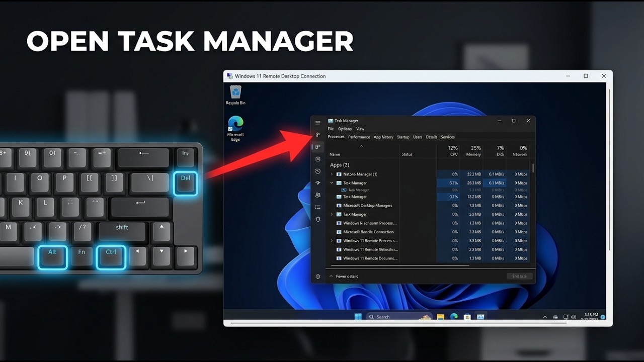Open the Windows Start button on taskbar
The image size is (644, 362).
(358, 317)
